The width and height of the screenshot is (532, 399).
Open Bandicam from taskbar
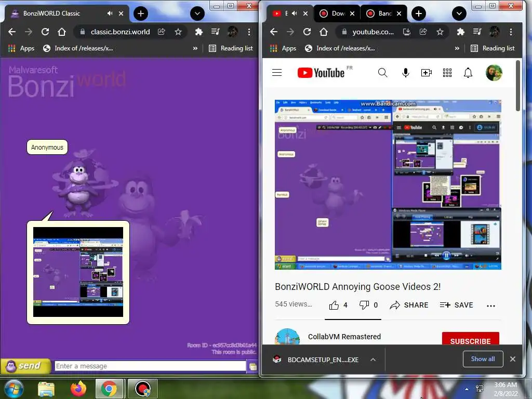(x=143, y=389)
